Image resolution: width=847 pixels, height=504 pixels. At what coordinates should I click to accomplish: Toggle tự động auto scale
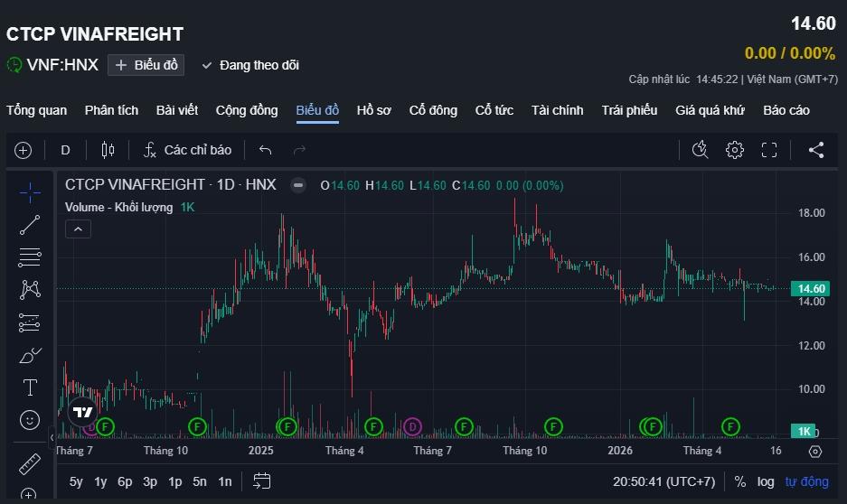tap(807, 481)
